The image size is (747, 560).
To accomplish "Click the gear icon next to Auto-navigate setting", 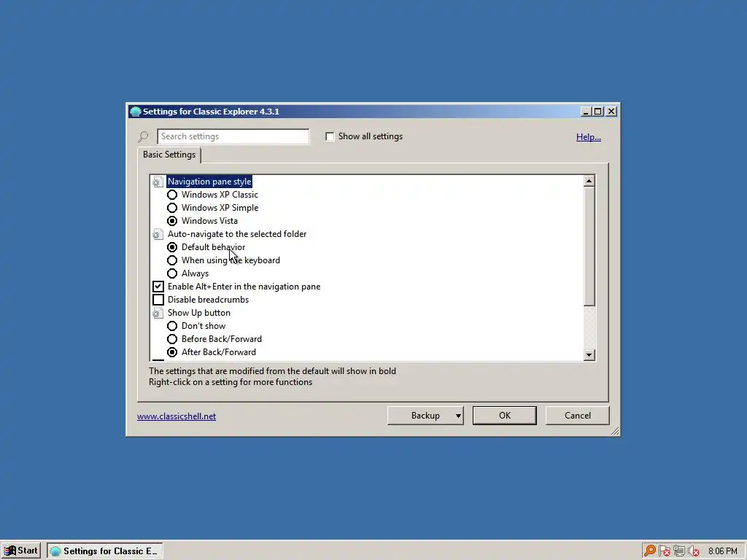I will (x=158, y=234).
